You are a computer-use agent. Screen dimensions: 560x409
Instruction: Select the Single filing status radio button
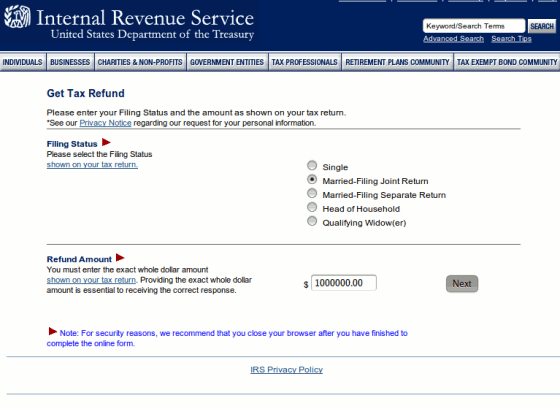pos(312,165)
